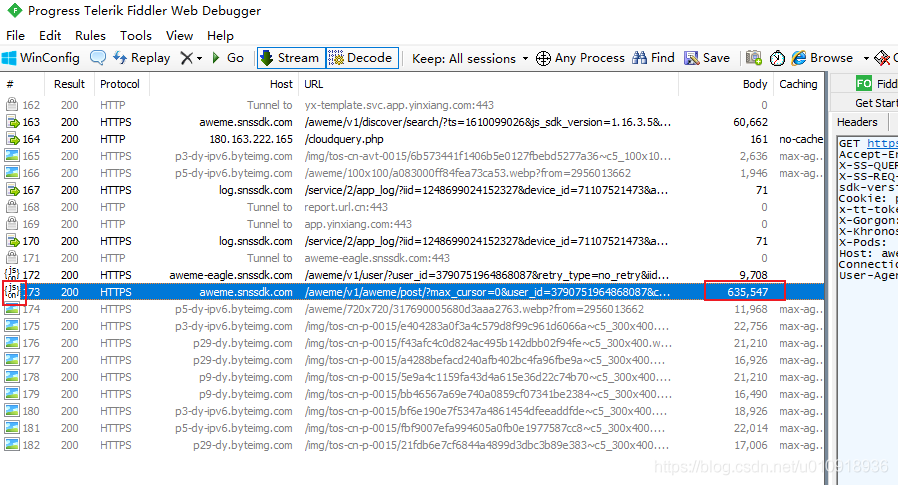Click host aweme-eagle.snssdk.com in row 172
This screenshot has width=898, height=485.
(x=231, y=275)
